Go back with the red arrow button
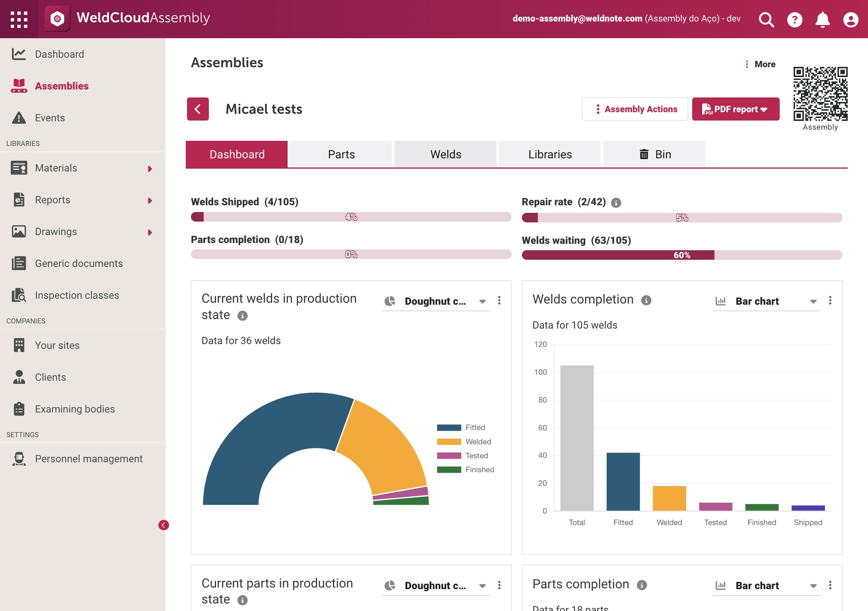868x611 pixels. click(198, 109)
